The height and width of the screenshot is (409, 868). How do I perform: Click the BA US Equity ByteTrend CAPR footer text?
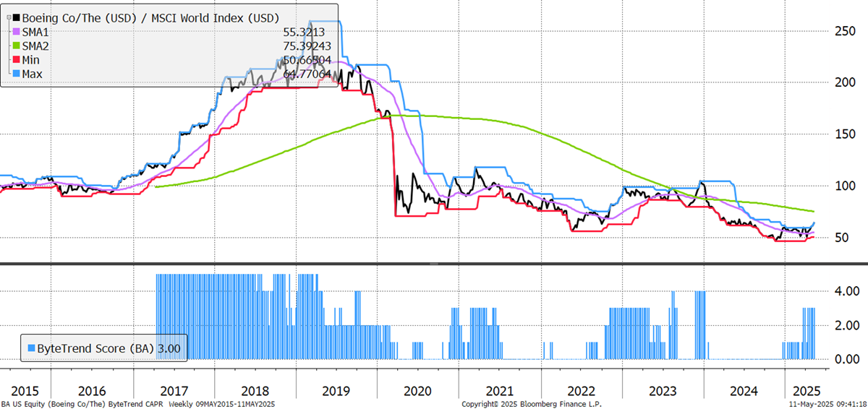pyautogui.click(x=138, y=403)
